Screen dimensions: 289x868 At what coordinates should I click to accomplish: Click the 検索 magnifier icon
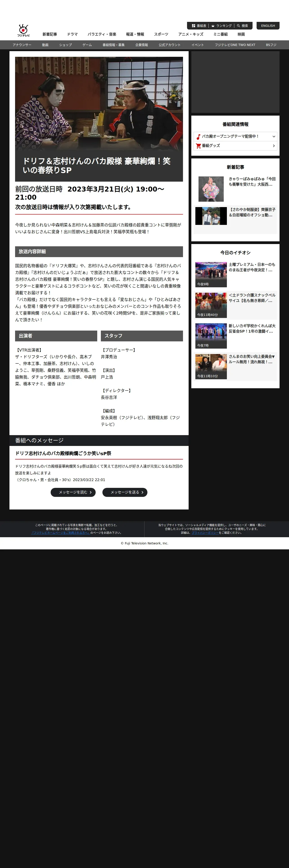[239, 26]
